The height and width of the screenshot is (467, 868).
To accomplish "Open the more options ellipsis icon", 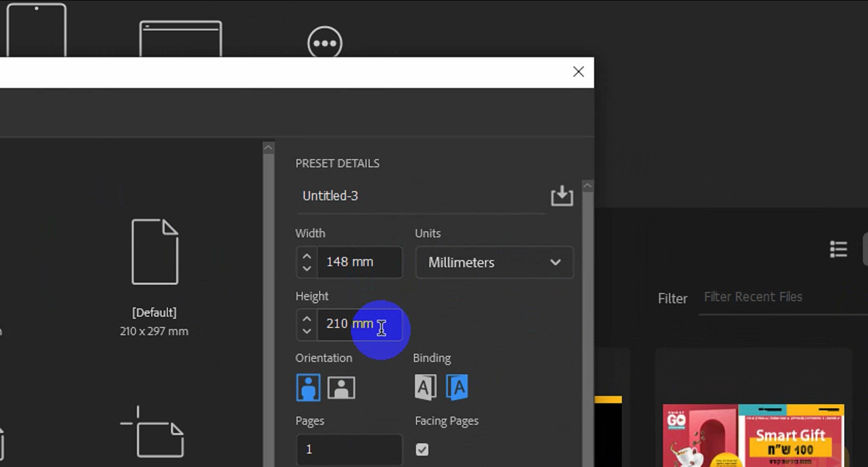I will coord(325,43).
